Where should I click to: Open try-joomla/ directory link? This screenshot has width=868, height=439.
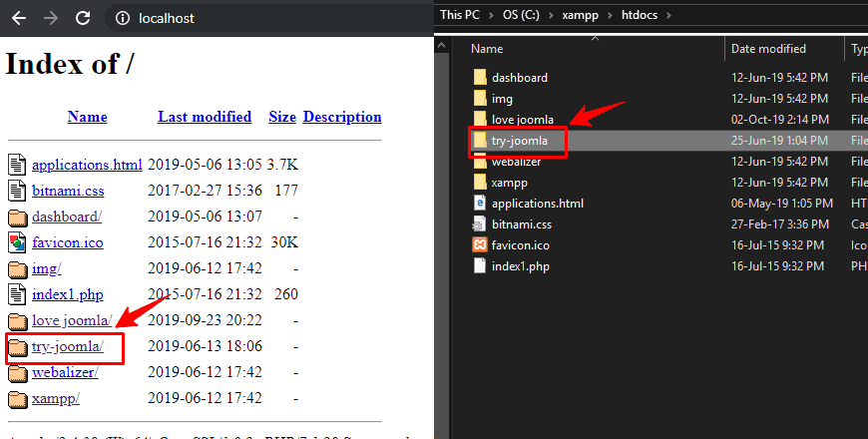68,346
